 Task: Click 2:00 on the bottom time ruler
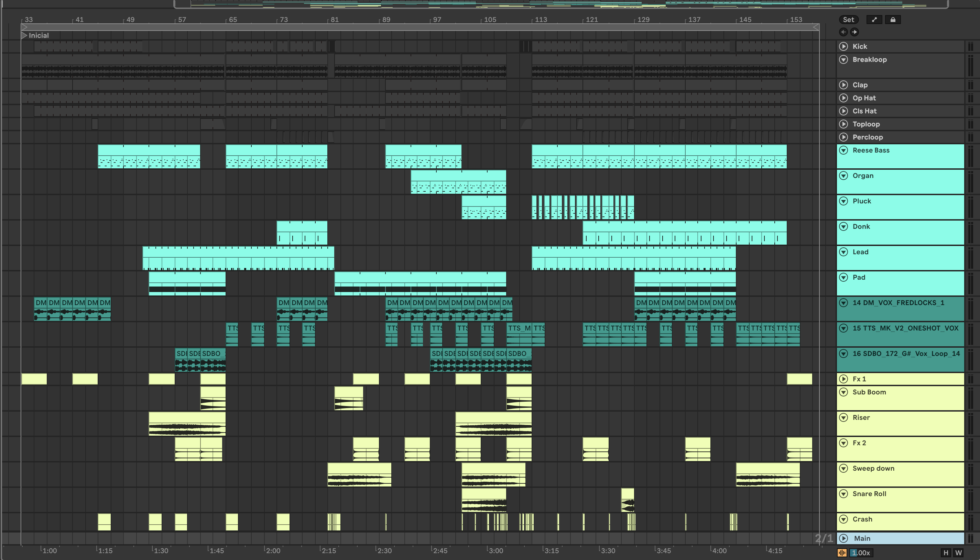point(273,550)
